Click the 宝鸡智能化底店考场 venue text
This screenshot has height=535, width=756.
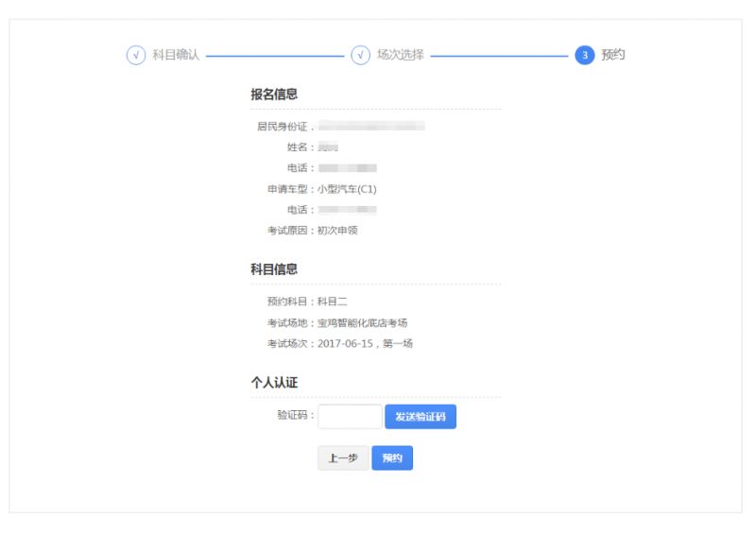coord(362,322)
